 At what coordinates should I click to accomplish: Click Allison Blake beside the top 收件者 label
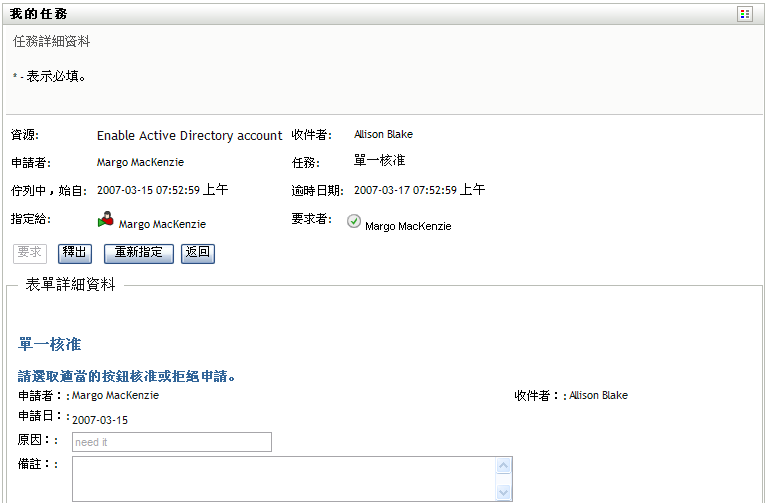(383, 134)
